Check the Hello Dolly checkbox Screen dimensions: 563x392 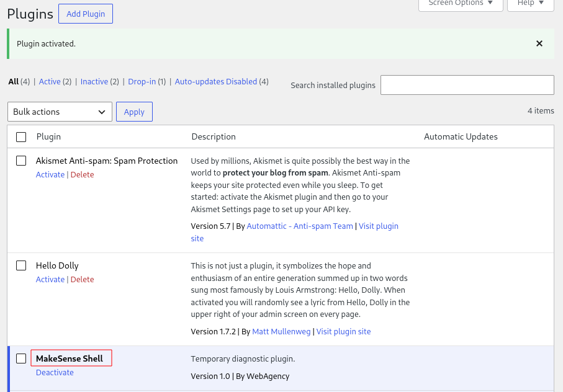21,265
